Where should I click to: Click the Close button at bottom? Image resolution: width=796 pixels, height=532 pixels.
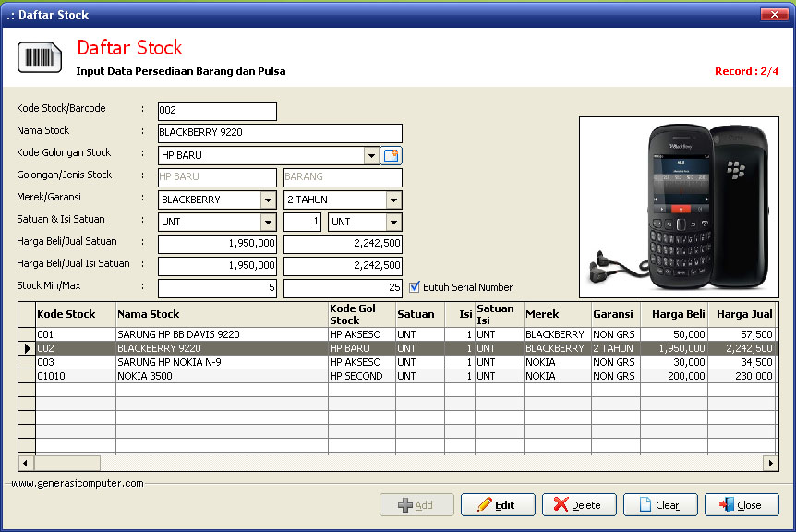tap(742, 505)
